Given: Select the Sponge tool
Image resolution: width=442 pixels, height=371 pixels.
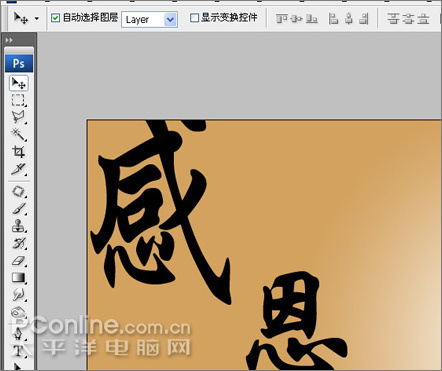Looking at the screenshot, I should coord(18,312).
